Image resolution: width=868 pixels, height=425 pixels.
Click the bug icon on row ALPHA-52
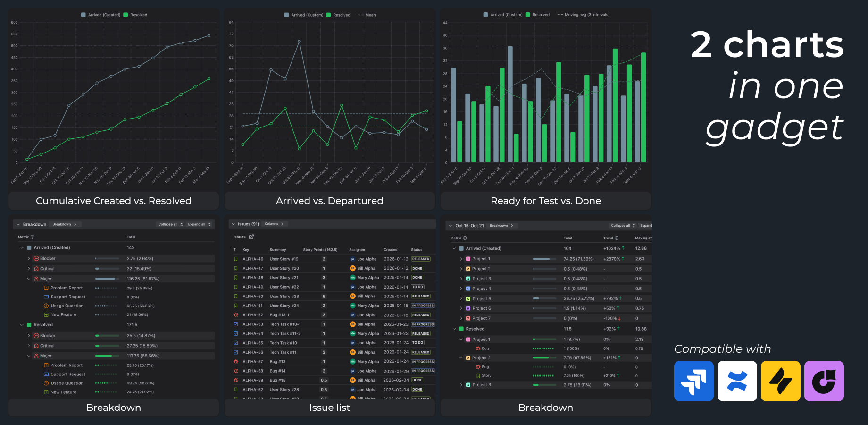coord(236,314)
